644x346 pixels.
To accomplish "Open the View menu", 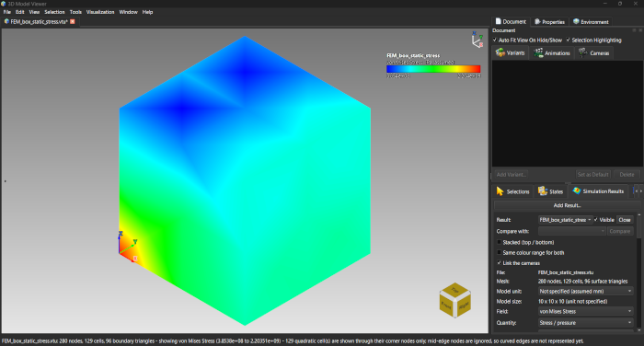I will point(34,12).
